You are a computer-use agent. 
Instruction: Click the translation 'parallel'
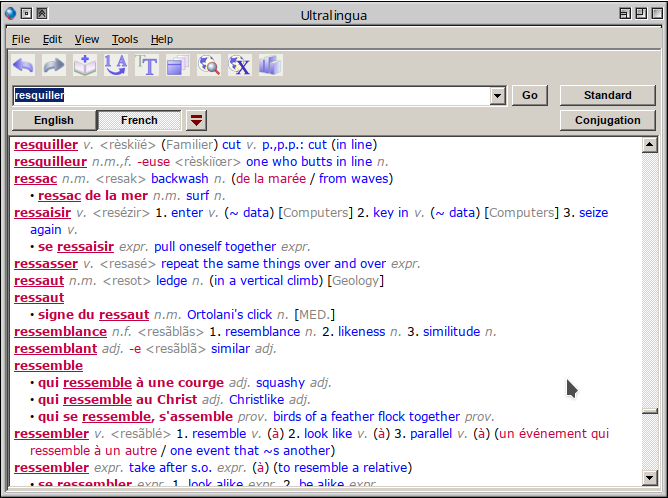[431, 434]
